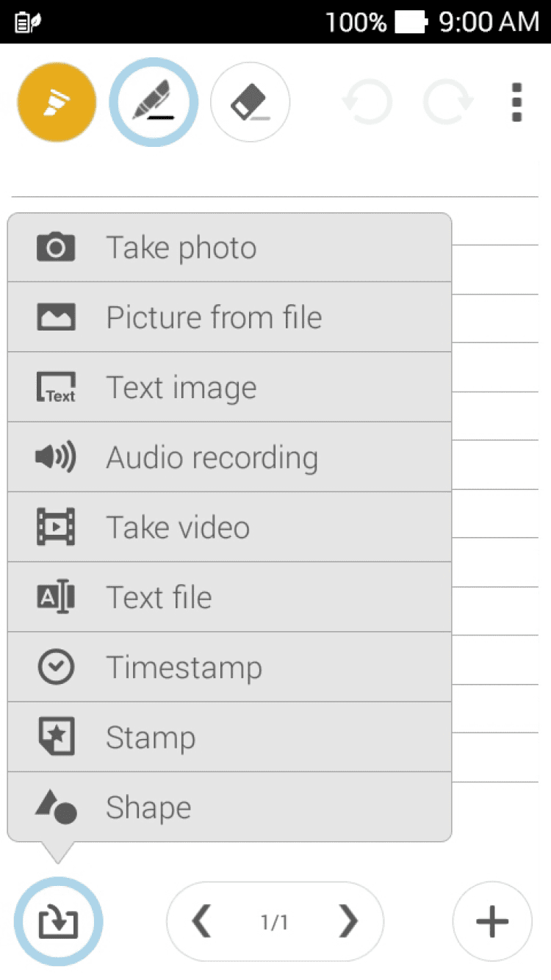
Task: Select the pen writing tool
Action: point(154,102)
